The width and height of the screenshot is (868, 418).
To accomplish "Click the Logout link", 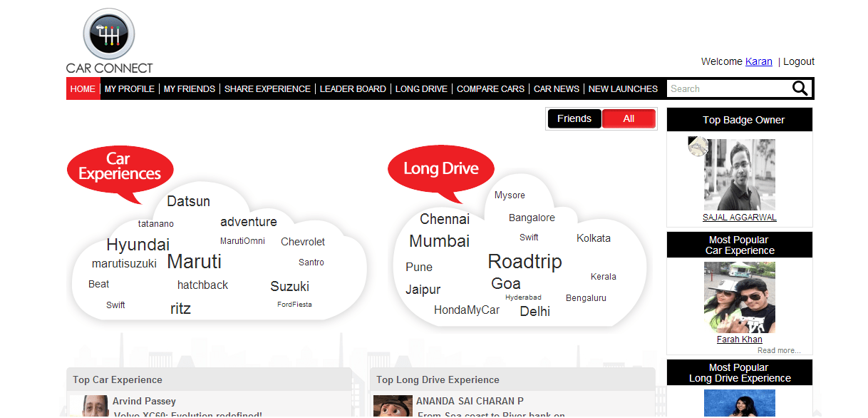I will point(799,61).
